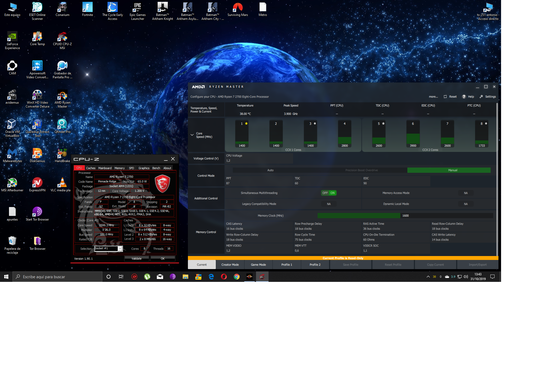The image size is (559, 392).
Task: Launch Core Temp from the desktop
Action: click(37, 38)
